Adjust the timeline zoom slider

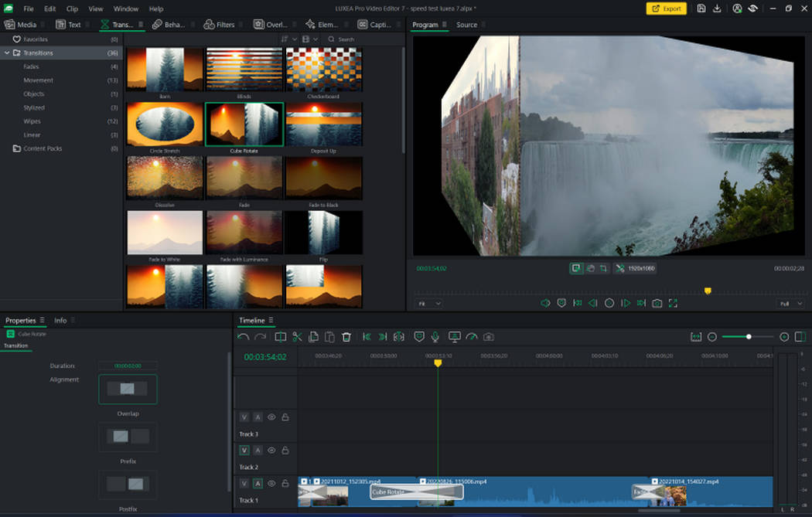click(x=749, y=337)
